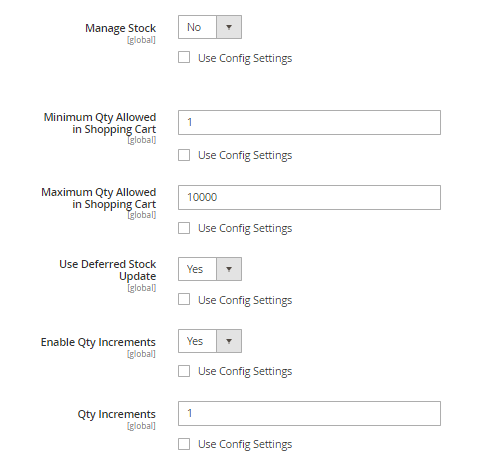The width and height of the screenshot is (493, 463).
Task: Focus the Maximum Qty Allowed field showing 10000
Action: [309, 197]
